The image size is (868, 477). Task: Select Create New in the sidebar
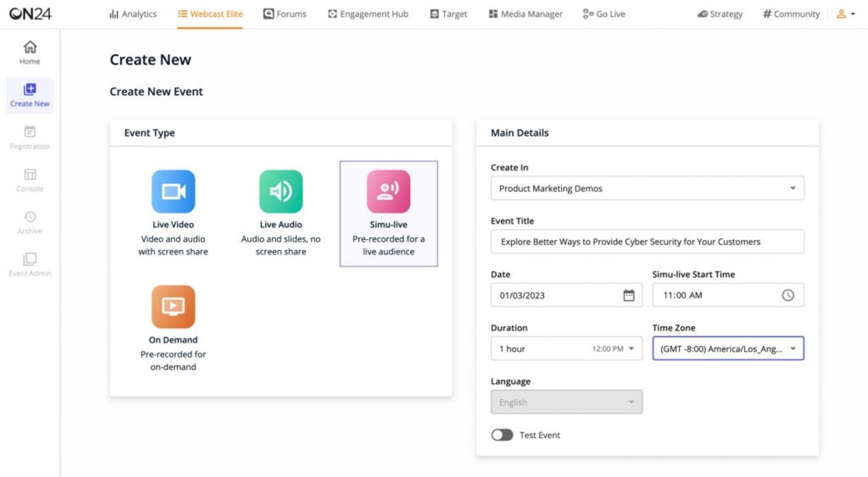(30, 95)
